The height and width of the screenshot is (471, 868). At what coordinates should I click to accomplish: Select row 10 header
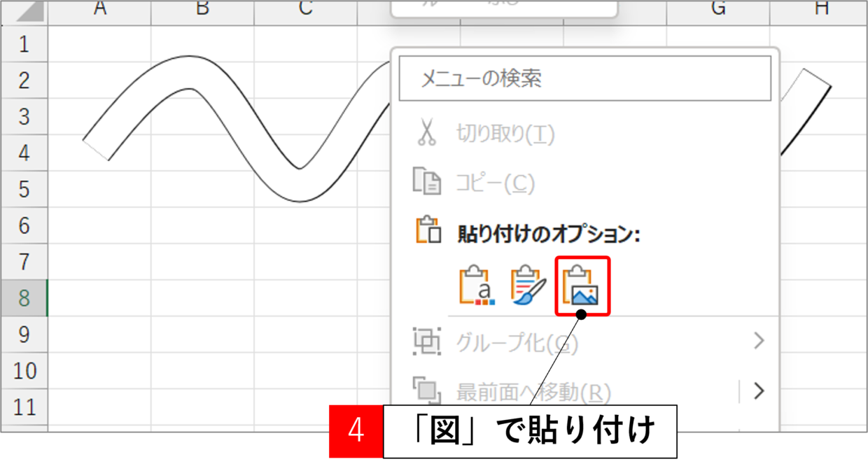(24, 372)
